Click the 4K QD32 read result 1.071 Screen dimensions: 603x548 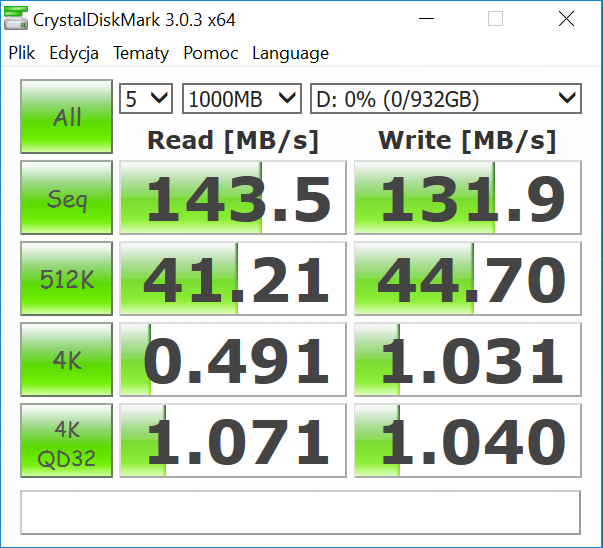(x=233, y=441)
